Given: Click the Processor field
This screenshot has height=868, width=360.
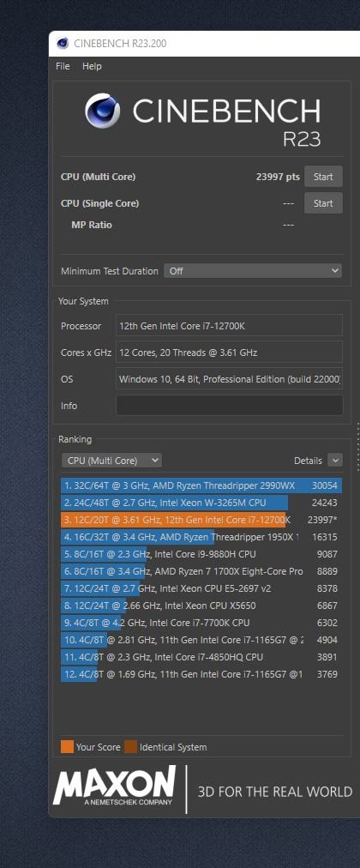Looking at the screenshot, I should 229,326.
